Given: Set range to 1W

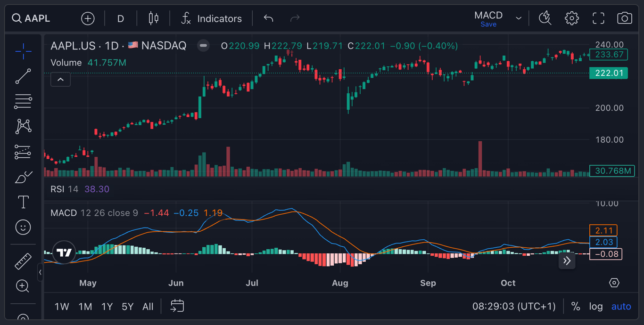Looking at the screenshot, I should point(62,307).
